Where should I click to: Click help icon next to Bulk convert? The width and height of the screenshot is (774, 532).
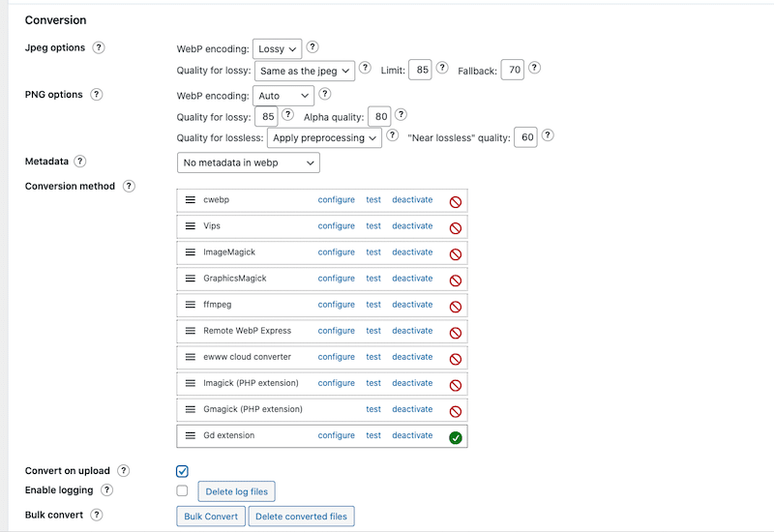[97, 515]
